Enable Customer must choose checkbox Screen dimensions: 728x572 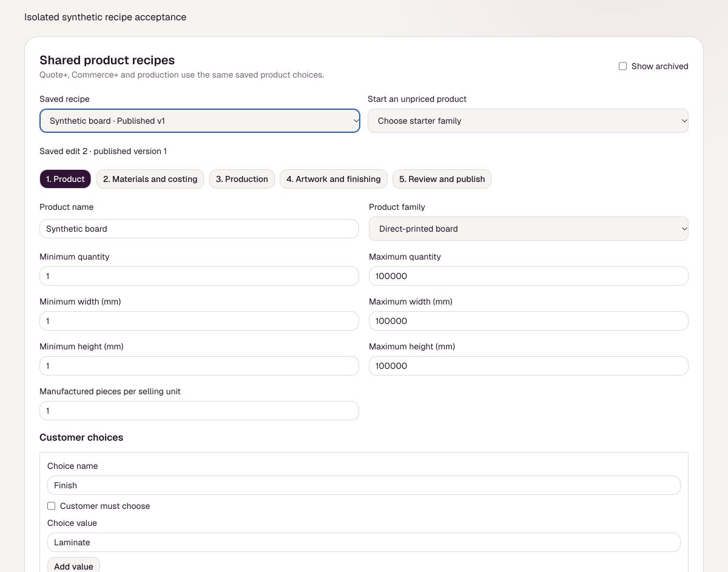(52, 506)
